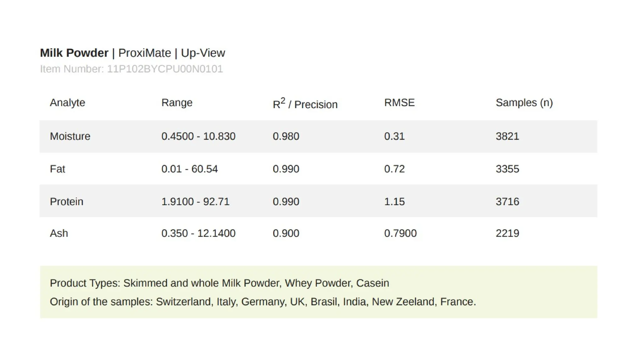Image resolution: width=644 pixels, height=362 pixels.
Task: Click the Product Types description line
Action: coord(219,283)
